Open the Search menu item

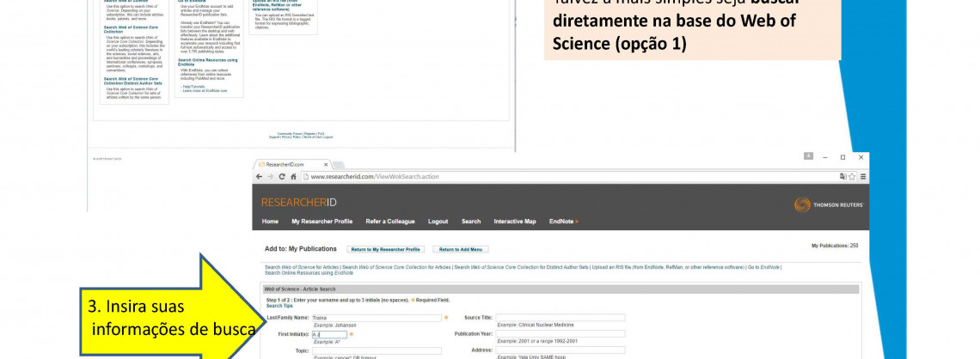point(471,221)
